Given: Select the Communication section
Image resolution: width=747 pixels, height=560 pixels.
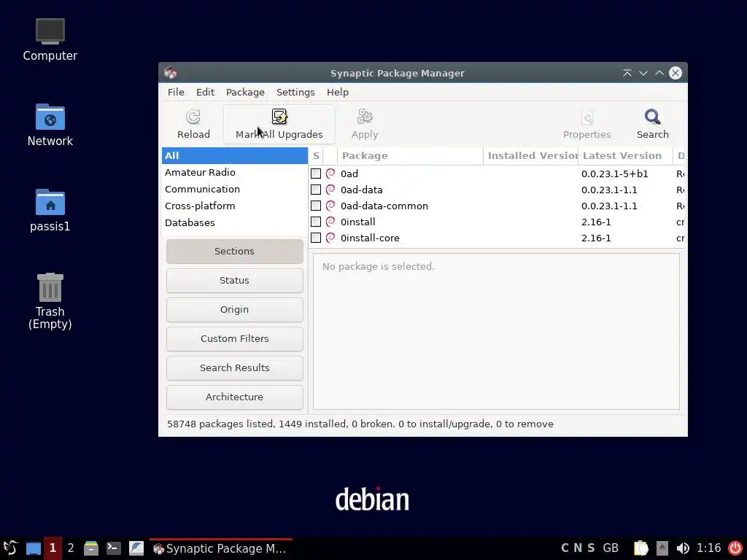Looking at the screenshot, I should click(x=235, y=189).
